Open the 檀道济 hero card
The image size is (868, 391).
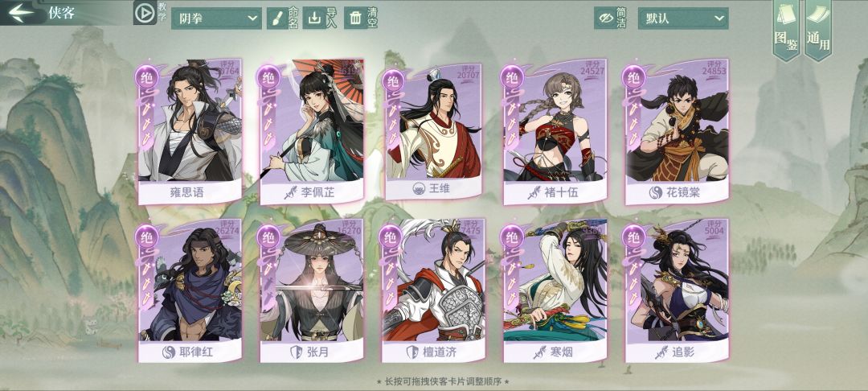click(x=433, y=290)
